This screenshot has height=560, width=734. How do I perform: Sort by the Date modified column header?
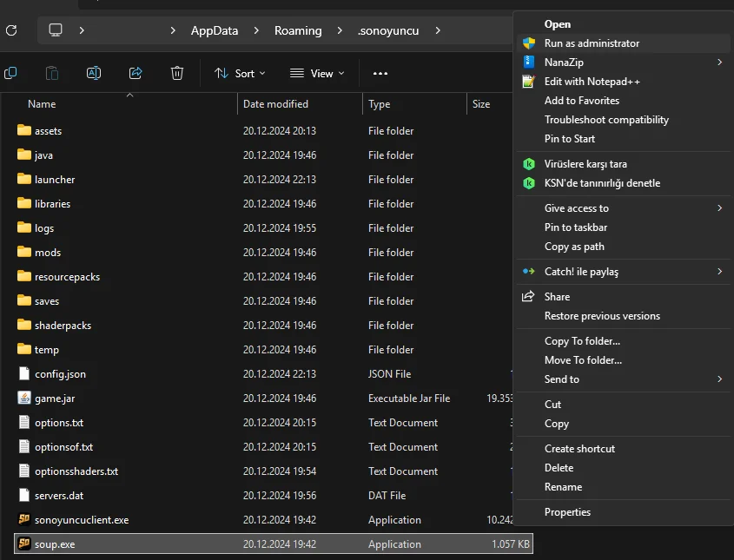point(275,104)
